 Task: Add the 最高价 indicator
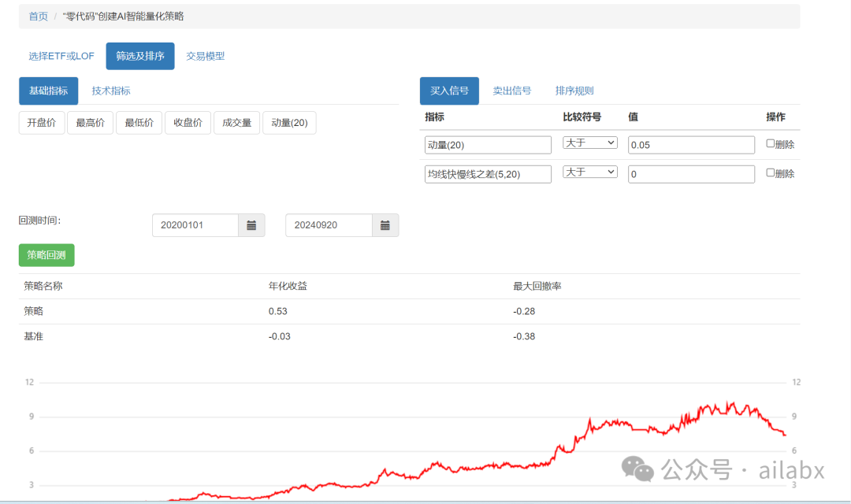point(90,123)
